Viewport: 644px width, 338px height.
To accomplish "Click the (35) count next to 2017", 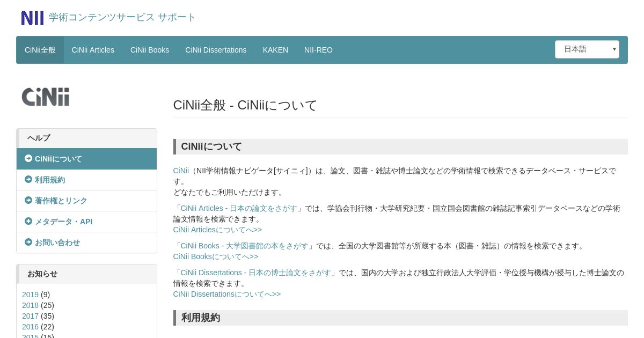I will tap(47, 316).
